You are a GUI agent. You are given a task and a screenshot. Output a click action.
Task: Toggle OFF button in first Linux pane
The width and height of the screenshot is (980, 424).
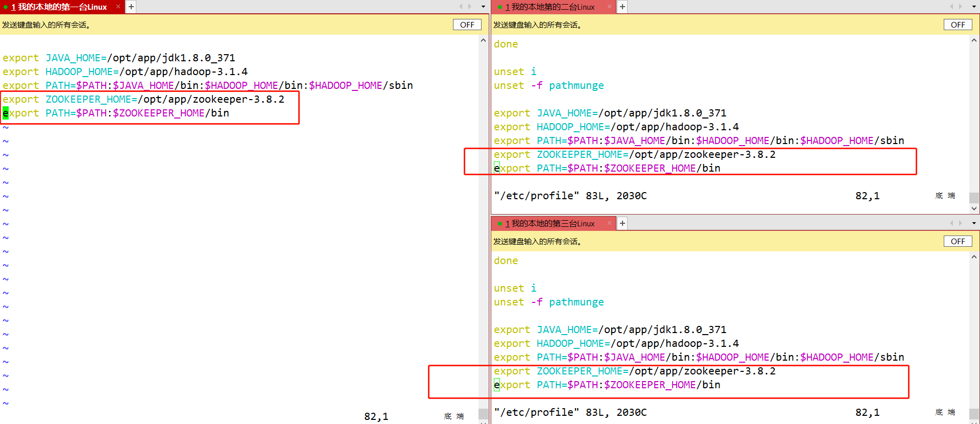[467, 25]
